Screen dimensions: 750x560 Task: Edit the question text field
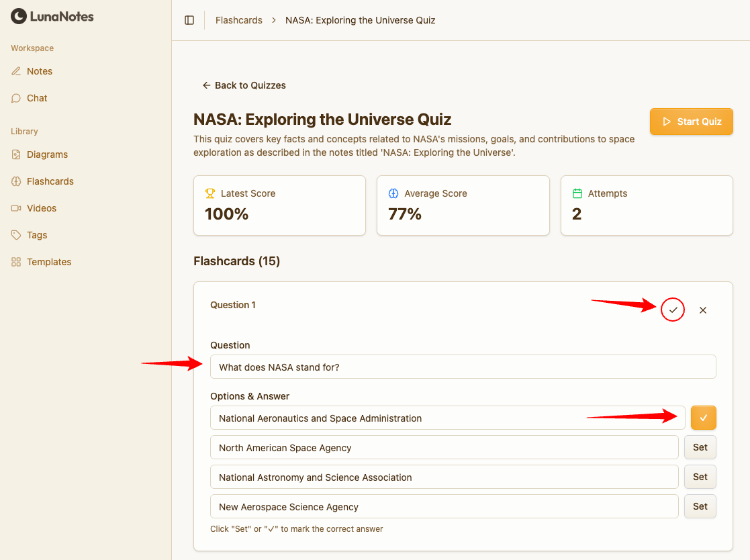[x=463, y=367]
